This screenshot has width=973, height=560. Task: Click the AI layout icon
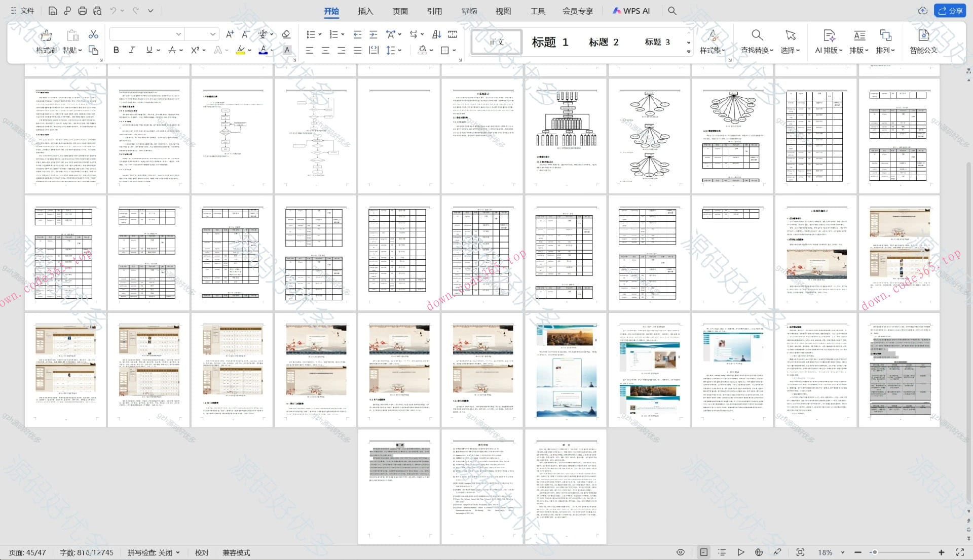pyautogui.click(x=829, y=35)
